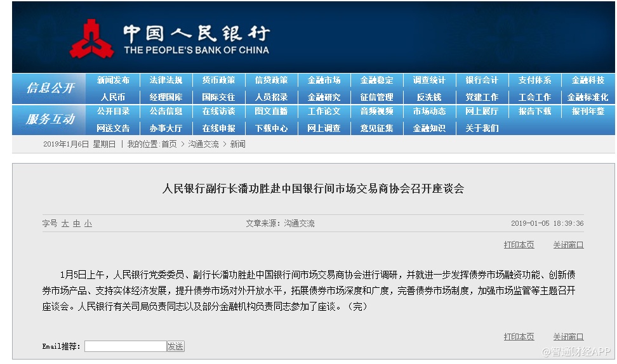Set font size to 中
This screenshot has height=364, width=617.
tap(77, 224)
